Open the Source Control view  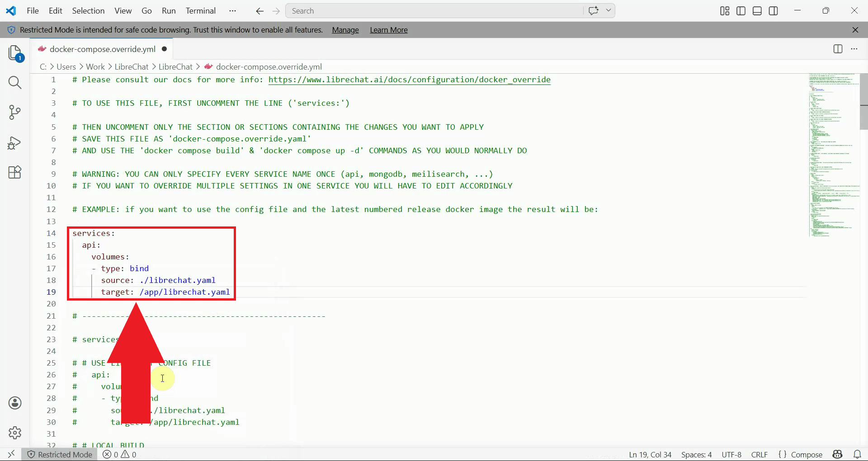coord(15,112)
